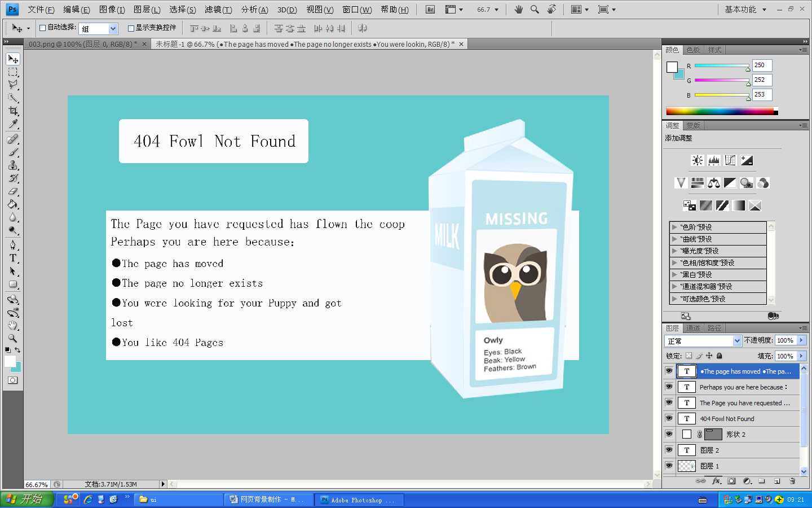Click the foreground color swatch in toolbox
The height and width of the screenshot is (508, 812).
tap(10, 361)
